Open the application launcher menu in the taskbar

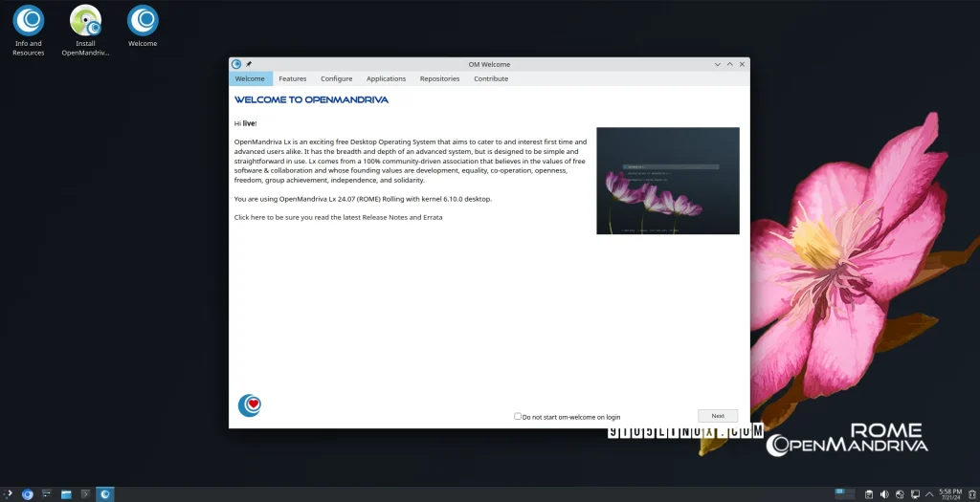(28, 494)
